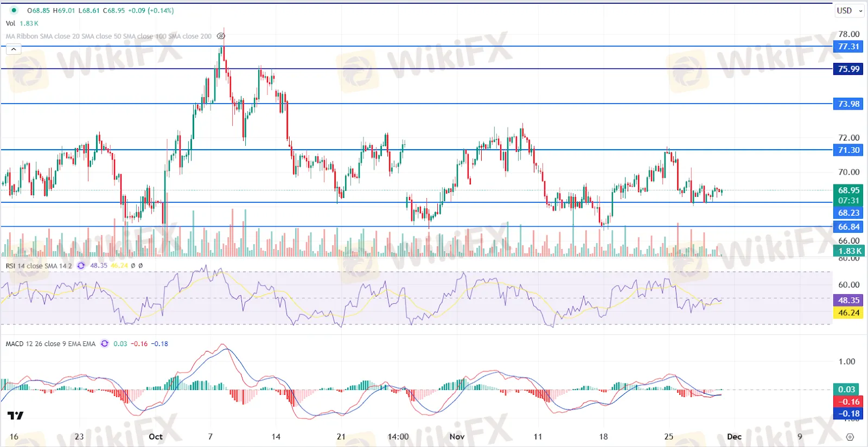This screenshot has height=447, width=868.
Task: Click the 72.00 price scale label
Action: [849, 138]
